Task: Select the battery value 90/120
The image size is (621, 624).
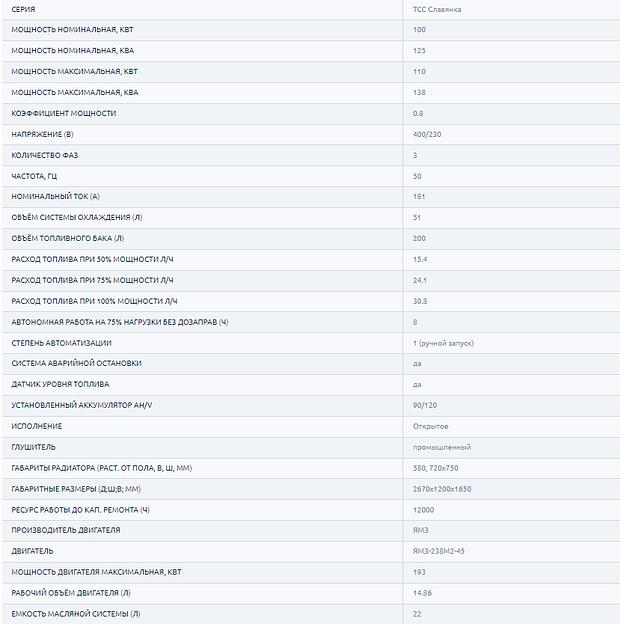Action: pos(425,405)
